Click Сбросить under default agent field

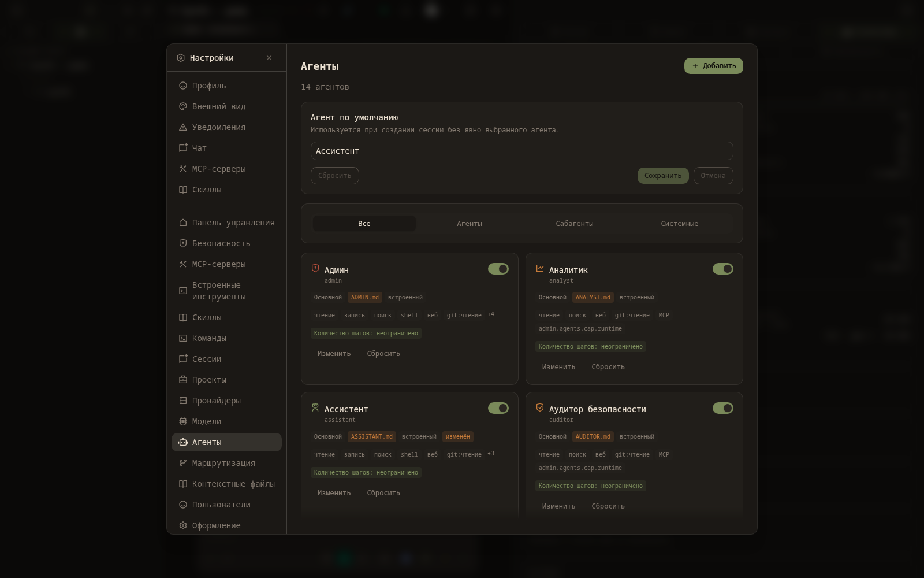click(x=335, y=176)
